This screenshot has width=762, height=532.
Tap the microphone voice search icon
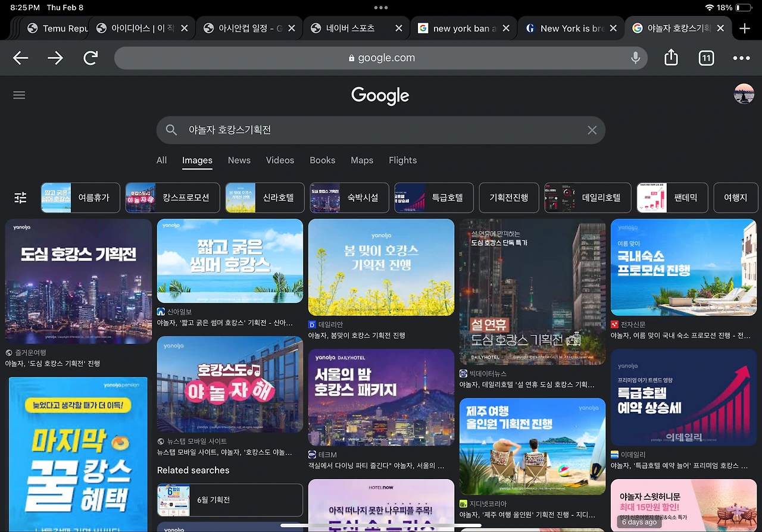[x=635, y=58]
